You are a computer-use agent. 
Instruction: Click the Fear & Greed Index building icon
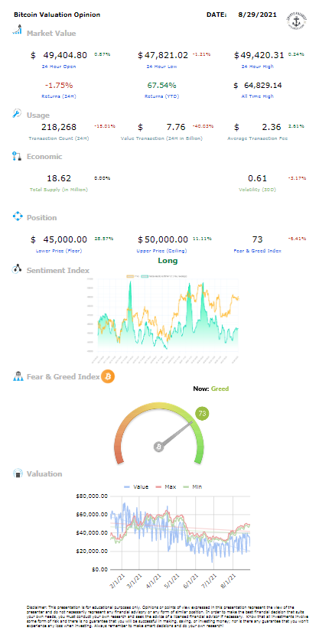tap(18, 376)
